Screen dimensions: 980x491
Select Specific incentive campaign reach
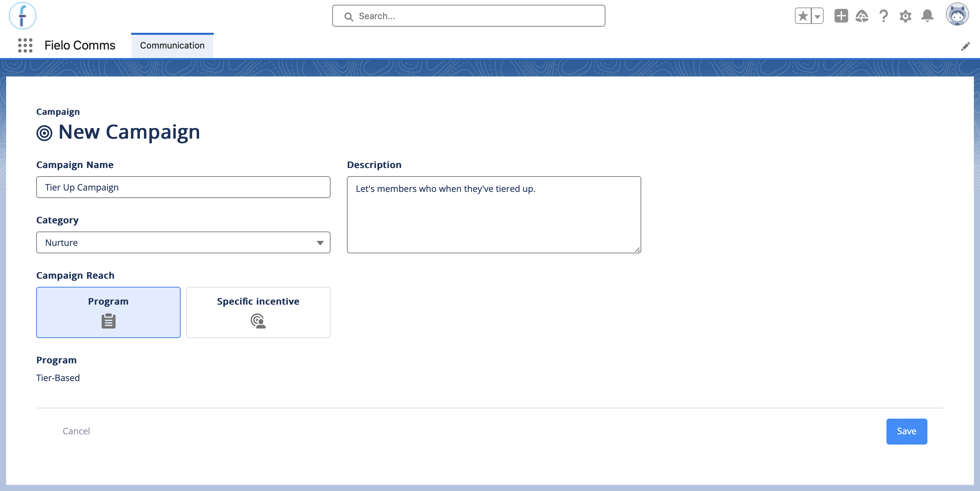[258, 312]
